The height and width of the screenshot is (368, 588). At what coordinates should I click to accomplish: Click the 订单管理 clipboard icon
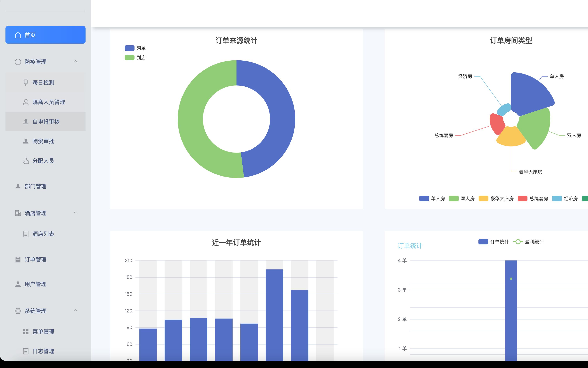click(x=18, y=259)
